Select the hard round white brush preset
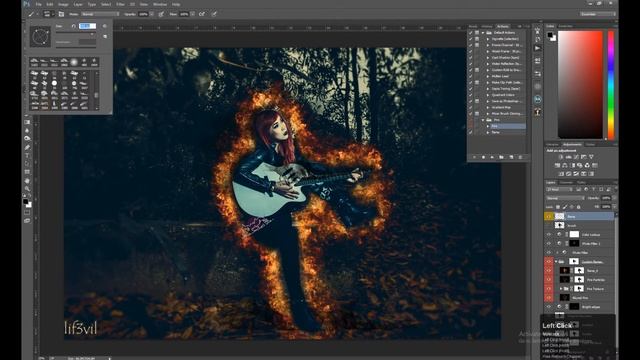Screen dimensions: 640x360 point(54,83)
